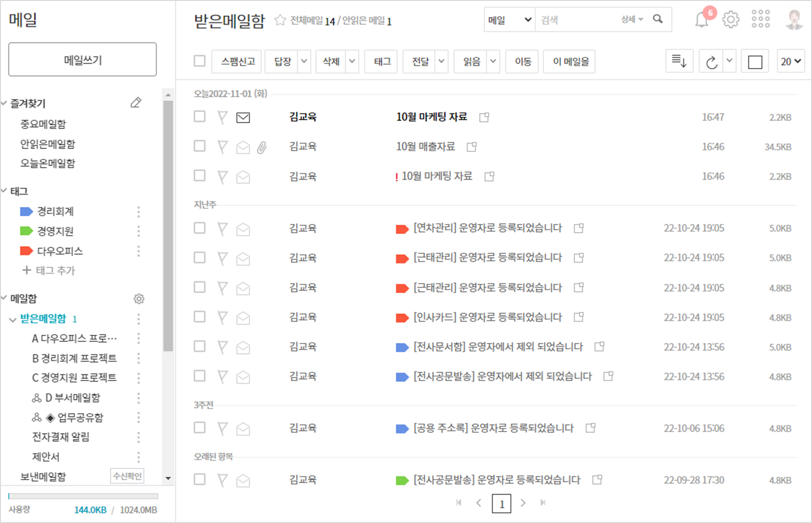
Task: Click the more options dots for 다우오피스 tag
Action: coord(138,251)
